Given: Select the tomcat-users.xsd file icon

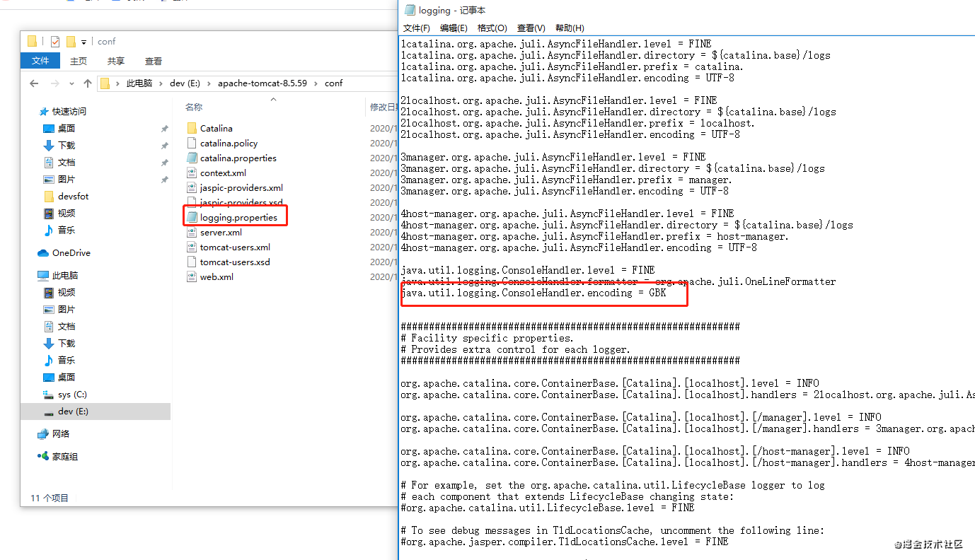Looking at the screenshot, I should tap(192, 262).
